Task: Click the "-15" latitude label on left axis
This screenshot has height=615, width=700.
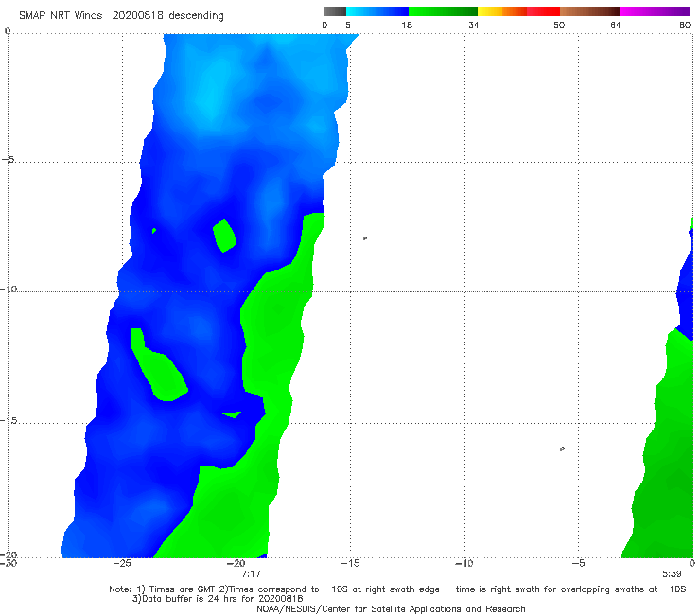Action: tap(9, 421)
